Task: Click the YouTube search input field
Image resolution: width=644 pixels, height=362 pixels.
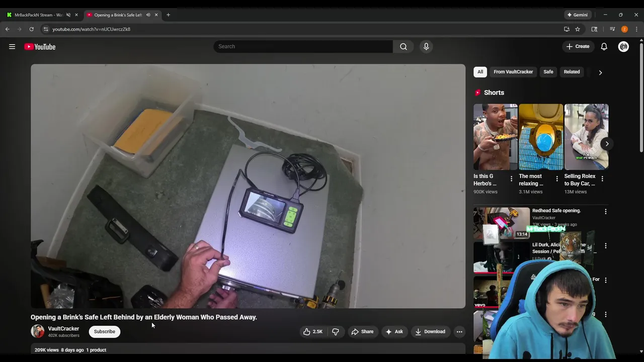Action: click(x=303, y=46)
